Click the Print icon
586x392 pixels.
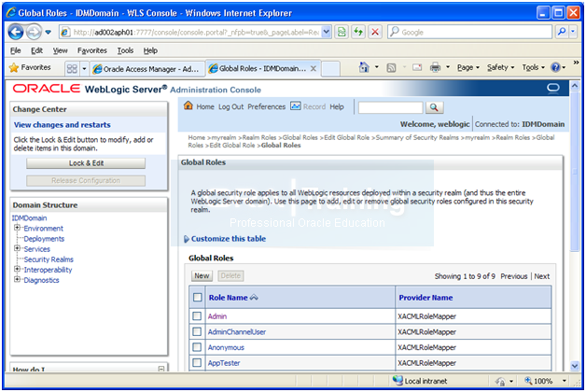435,67
